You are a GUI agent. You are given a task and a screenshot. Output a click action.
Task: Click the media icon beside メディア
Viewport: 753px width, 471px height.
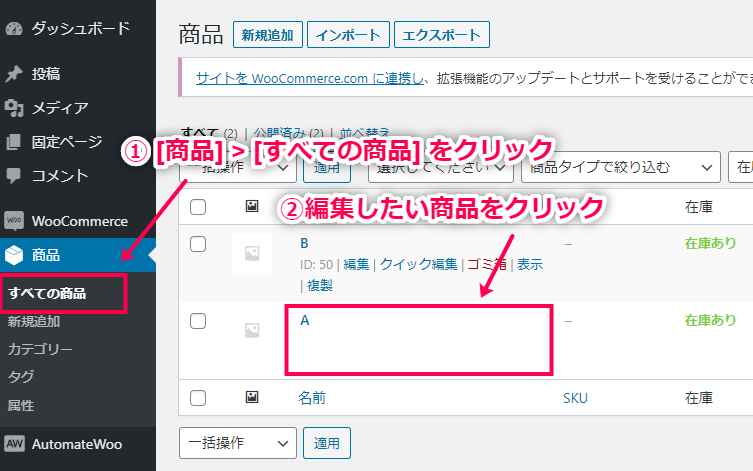14,108
